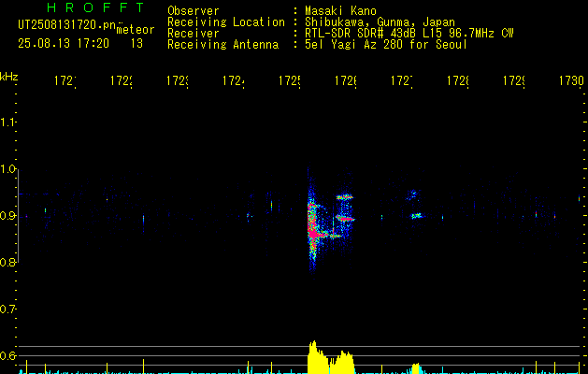Click the 0.9 frequency axis label
The height and width of the screenshot is (374, 588).
[7, 216]
